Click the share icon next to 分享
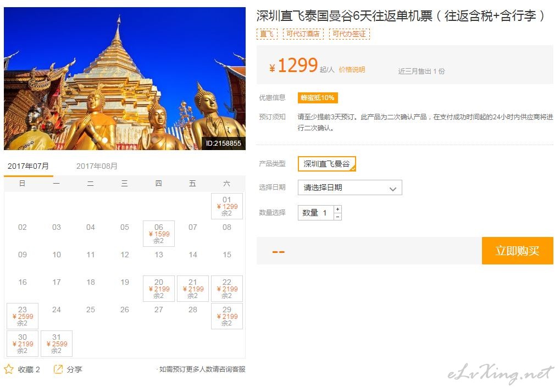The height and width of the screenshot is (392, 560). [58, 369]
